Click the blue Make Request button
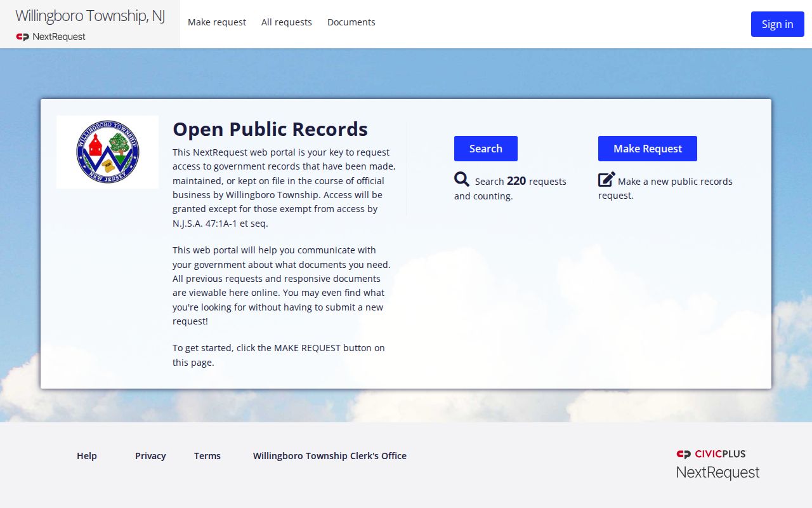 (648, 149)
